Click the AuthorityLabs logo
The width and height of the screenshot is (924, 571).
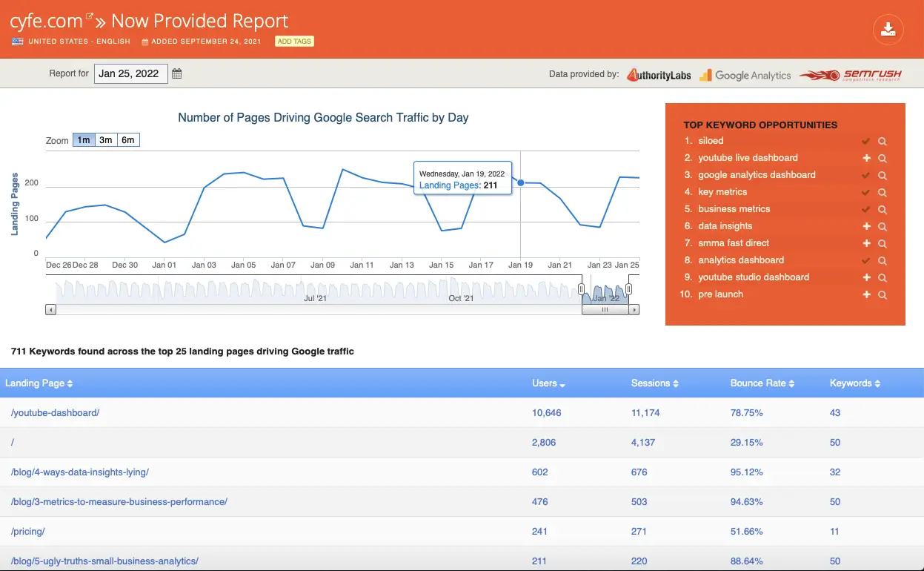pos(659,75)
